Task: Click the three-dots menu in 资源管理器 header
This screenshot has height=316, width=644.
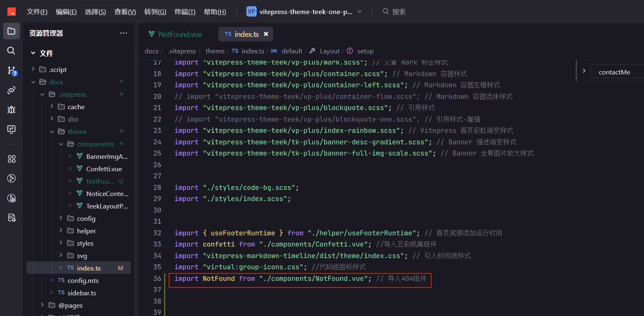Action: click(124, 33)
